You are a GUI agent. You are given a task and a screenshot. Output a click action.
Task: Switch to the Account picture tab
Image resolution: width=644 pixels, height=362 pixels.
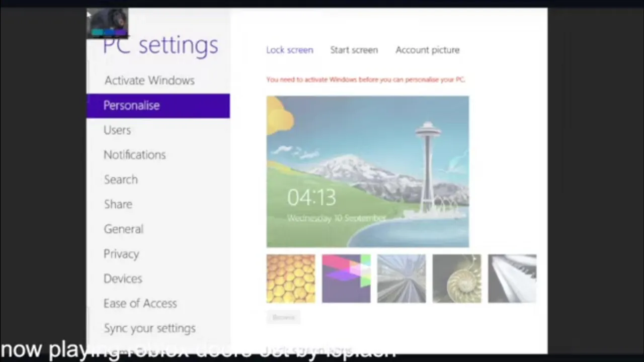pos(427,50)
